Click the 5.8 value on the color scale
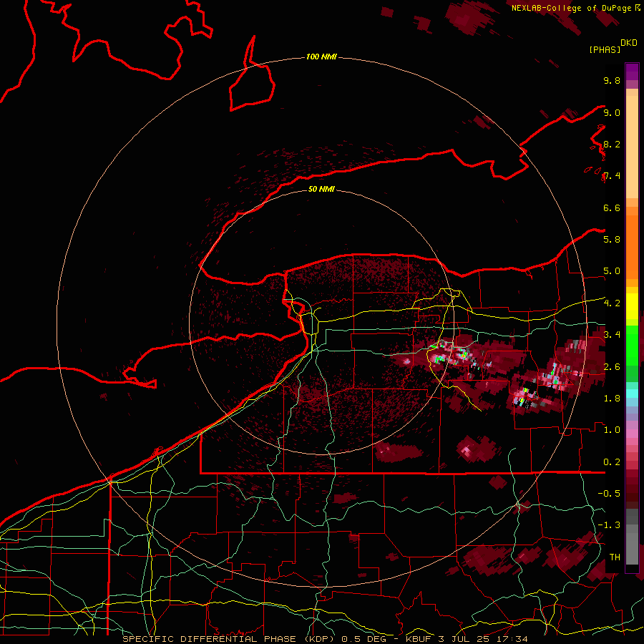The width and height of the screenshot is (644, 644). coord(612,240)
